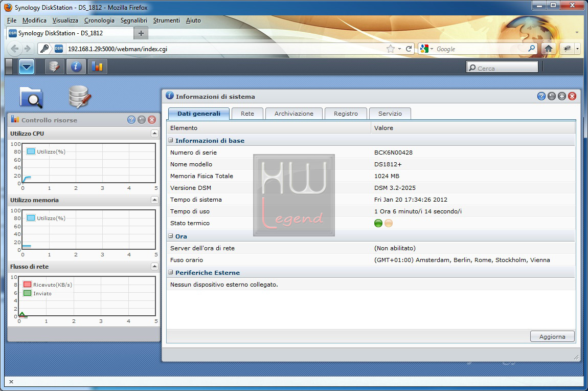Viewport: 588px width, 391px height.
Task: Launch Storage Manager desktop icon
Action: [x=80, y=97]
